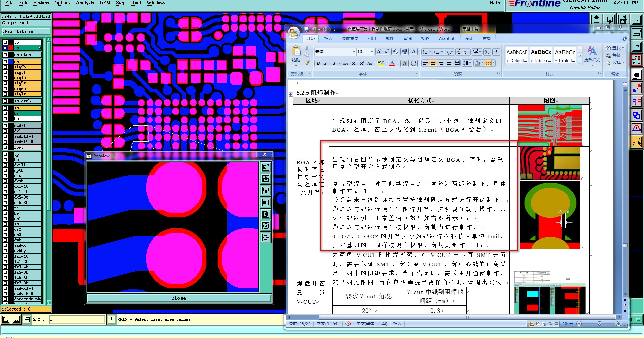Switch to Word 插入 tab
This screenshot has width=644, height=338.
pyautogui.click(x=328, y=39)
